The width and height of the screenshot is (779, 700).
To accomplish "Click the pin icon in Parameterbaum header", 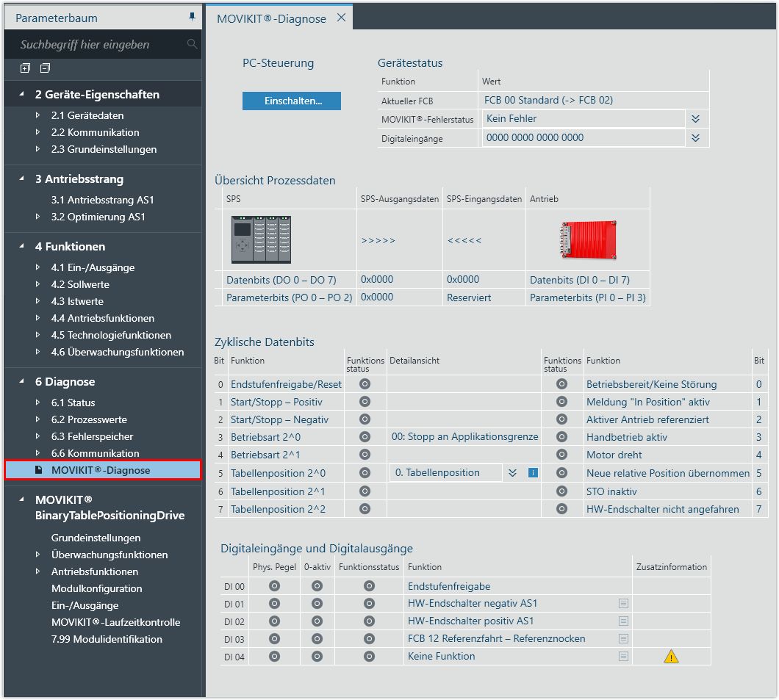I will (x=192, y=16).
